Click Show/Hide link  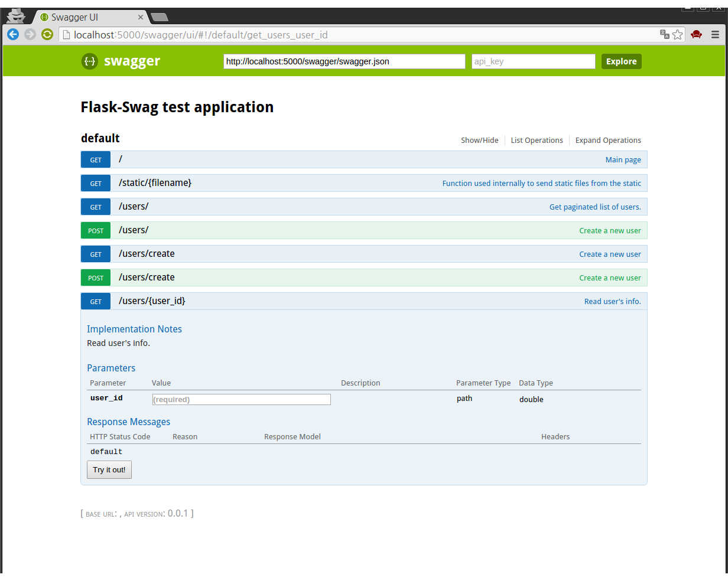[x=480, y=141]
